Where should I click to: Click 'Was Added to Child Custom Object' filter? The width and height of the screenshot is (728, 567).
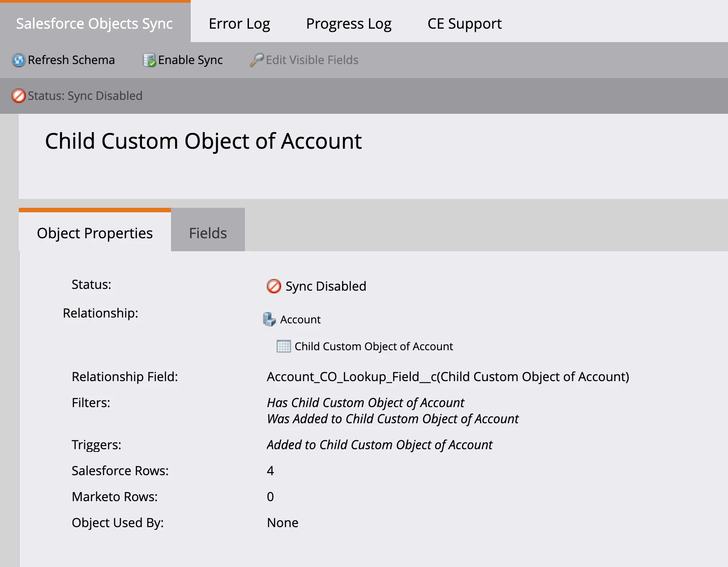coord(393,419)
